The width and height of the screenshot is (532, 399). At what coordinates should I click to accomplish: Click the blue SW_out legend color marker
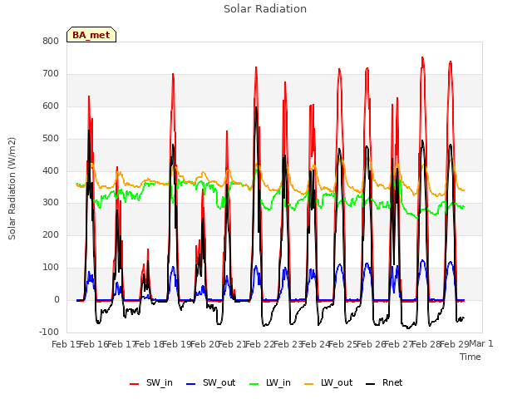pyautogui.click(x=191, y=384)
